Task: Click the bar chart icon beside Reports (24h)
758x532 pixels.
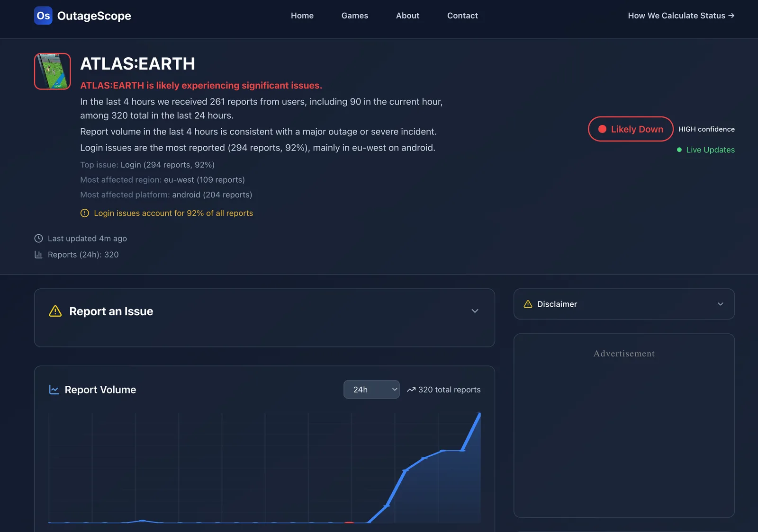Action: click(x=38, y=255)
